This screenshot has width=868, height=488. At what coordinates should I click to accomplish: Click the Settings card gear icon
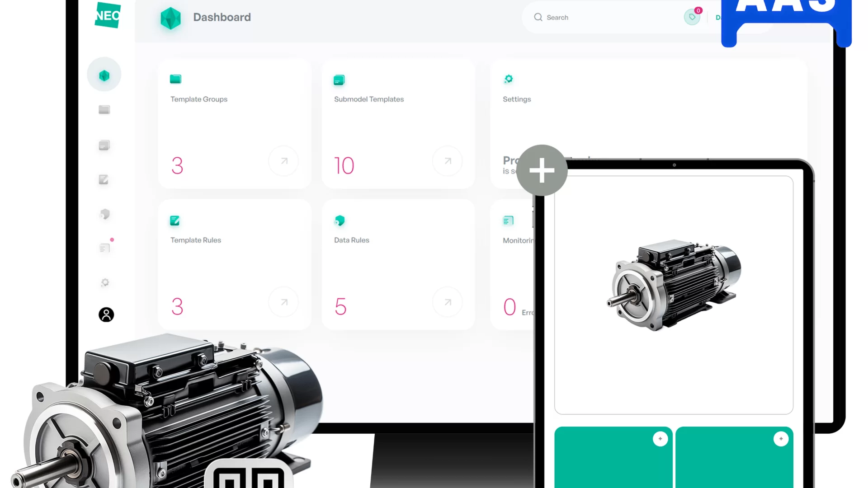(x=509, y=79)
